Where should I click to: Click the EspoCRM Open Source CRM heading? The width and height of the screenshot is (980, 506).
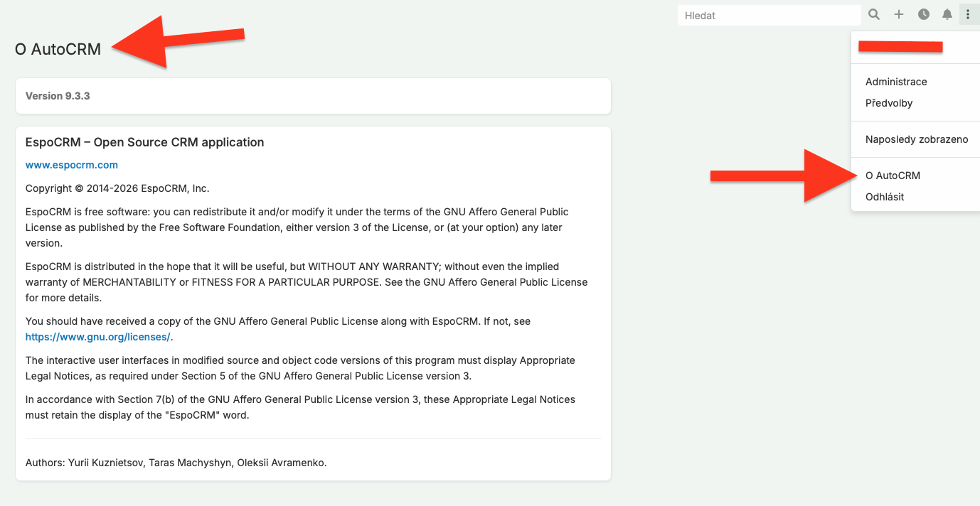[x=144, y=142]
